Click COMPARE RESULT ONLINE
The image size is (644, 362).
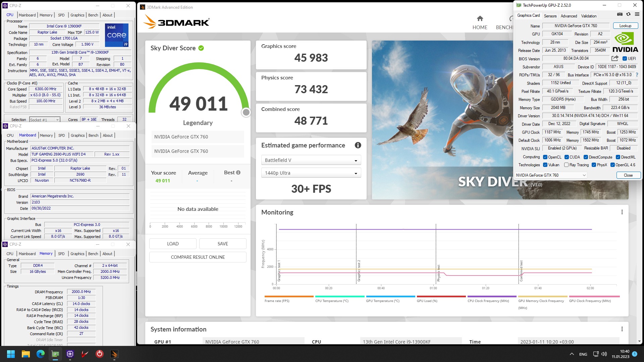tap(198, 257)
